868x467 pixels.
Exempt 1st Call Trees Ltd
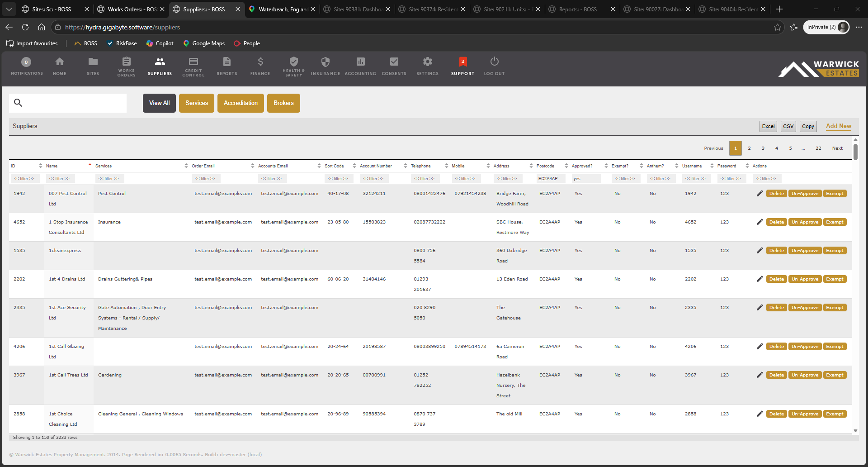tap(835, 375)
